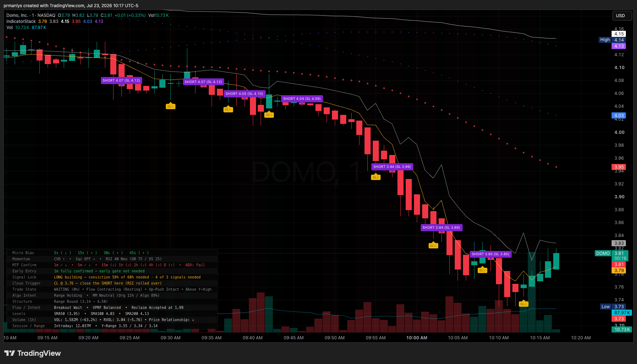Click the 'Range Bound (3.14 – 4.50)' Structure value
The image size is (637, 364).
(x=81, y=302)
